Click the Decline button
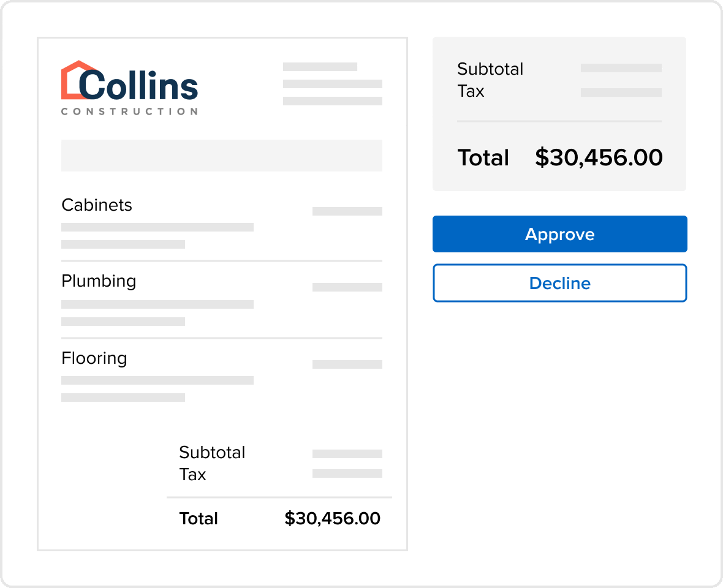723x588 pixels. 560,283
